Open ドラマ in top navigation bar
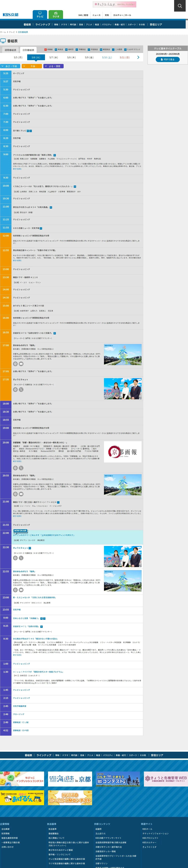 [x=64, y=25]
